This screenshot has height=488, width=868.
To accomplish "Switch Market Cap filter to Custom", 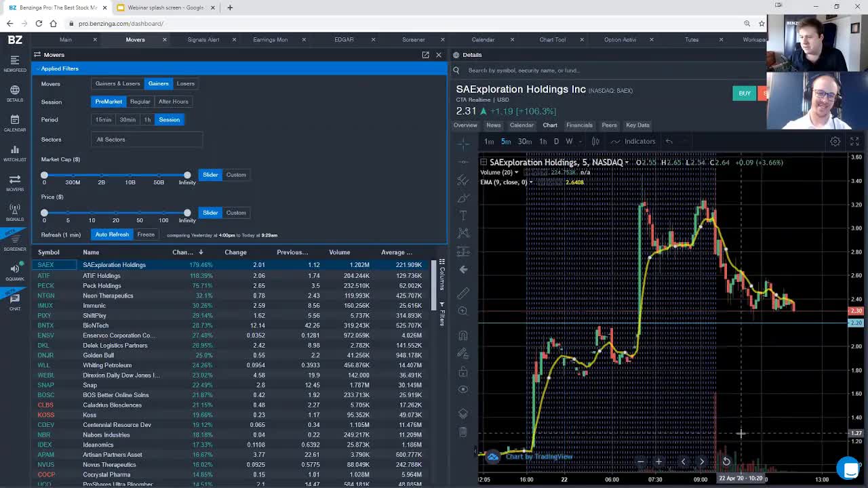I will coord(236,175).
